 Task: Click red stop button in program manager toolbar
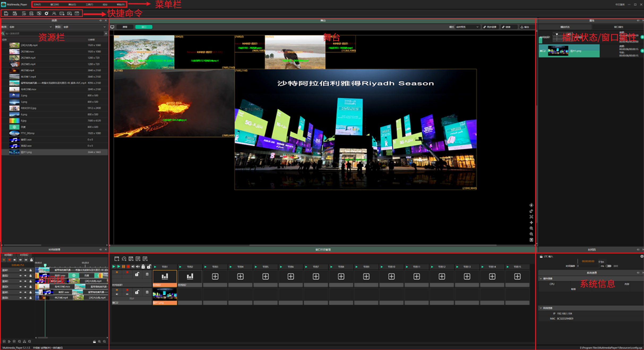pos(128,266)
